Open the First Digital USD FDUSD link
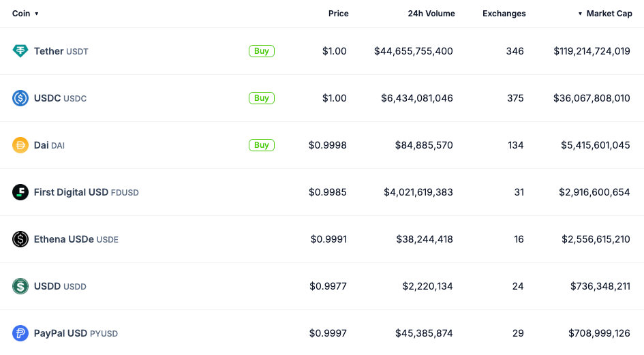Viewport: 644px width, 355px height. pyautogui.click(x=87, y=192)
